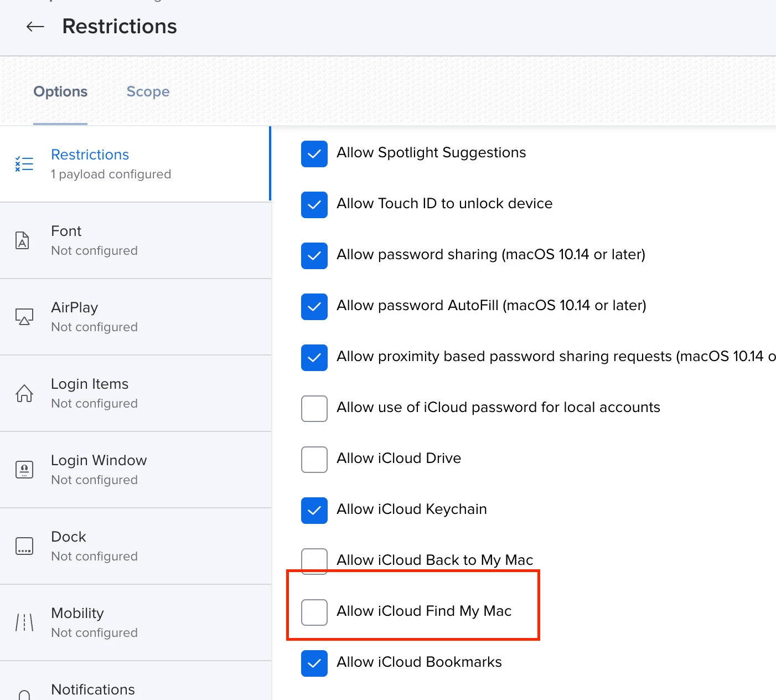Open the Dock payload icon
The width and height of the screenshot is (776, 700).
[x=24, y=546]
